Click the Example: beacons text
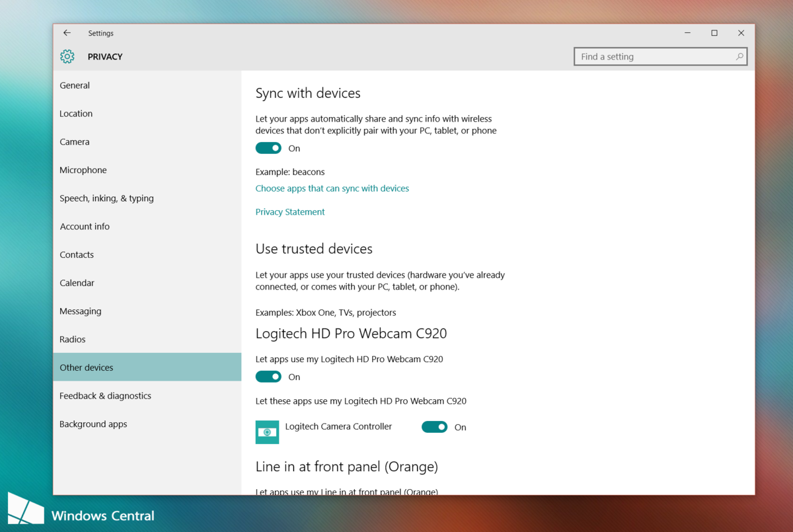Image resolution: width=793 pixels, height=532 pixels. [290, 172]
